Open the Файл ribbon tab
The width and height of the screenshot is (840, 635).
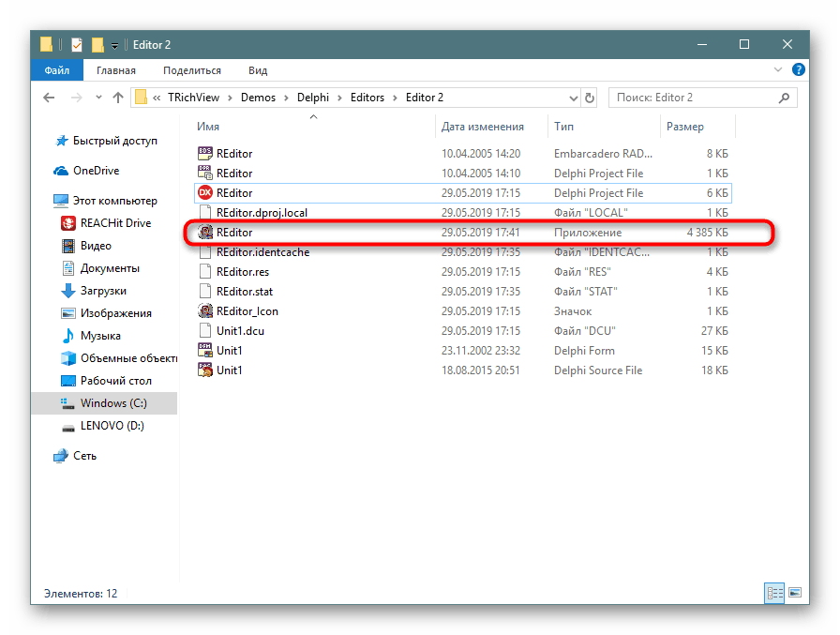coord(57,70)
